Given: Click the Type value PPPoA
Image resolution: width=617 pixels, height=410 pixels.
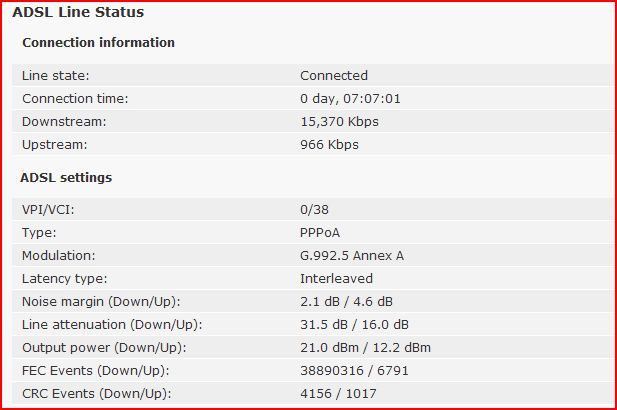Looking at the screenshot, I should [x=320, y=233].
